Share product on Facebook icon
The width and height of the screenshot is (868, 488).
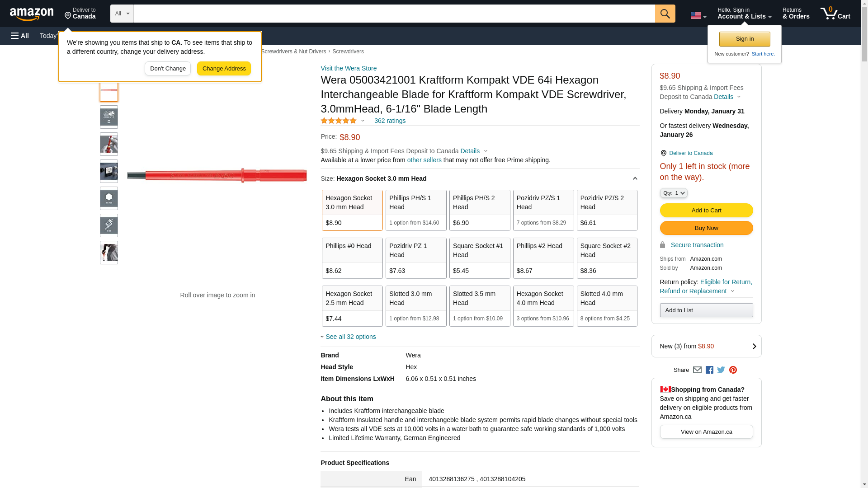pos(709,370)
